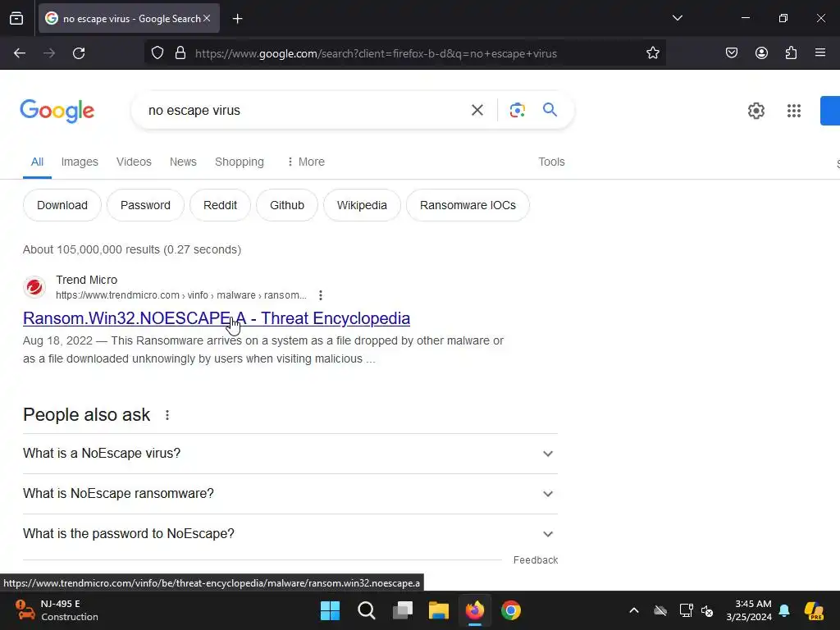The image size is (840, 630).
Task: Go forward one page
Action: point(49,53)
